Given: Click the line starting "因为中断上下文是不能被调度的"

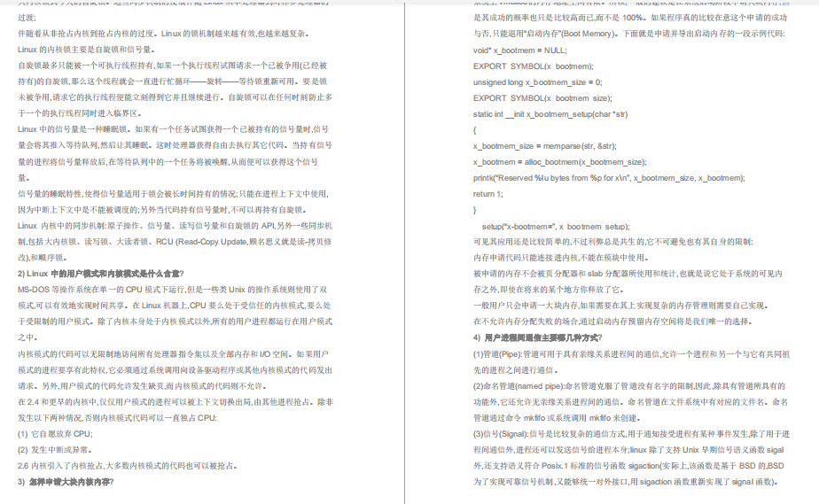Looking at the screenshot, I should point(162,210).
